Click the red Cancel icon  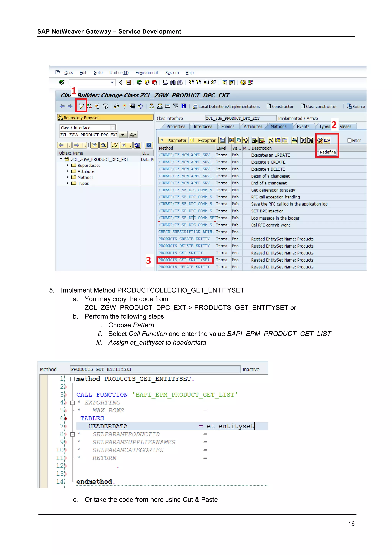point(154,82)
